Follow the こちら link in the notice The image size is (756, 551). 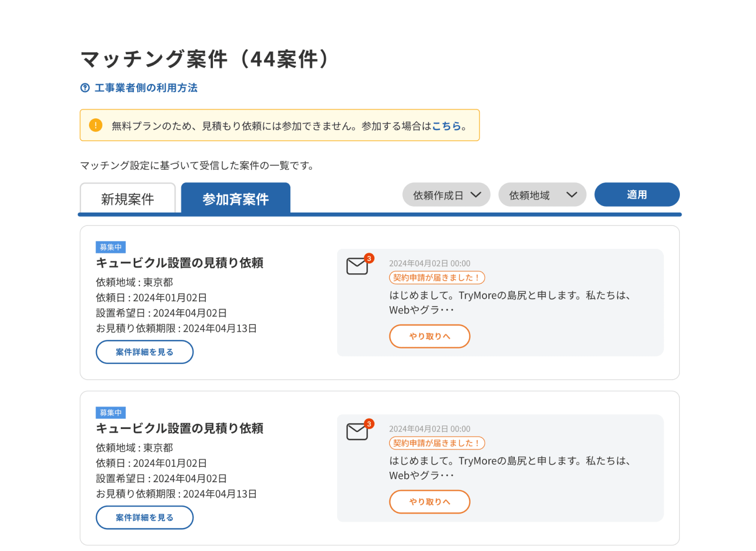[x=446, y=126]
